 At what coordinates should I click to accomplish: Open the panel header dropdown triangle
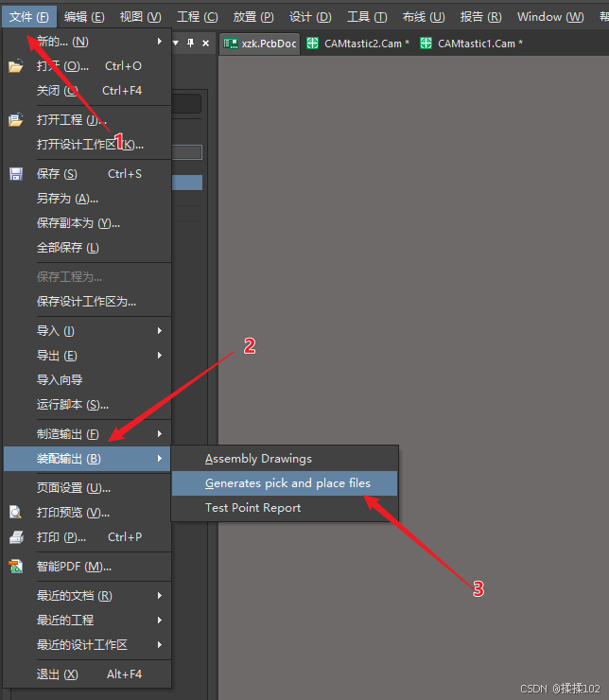pos(176,43)
